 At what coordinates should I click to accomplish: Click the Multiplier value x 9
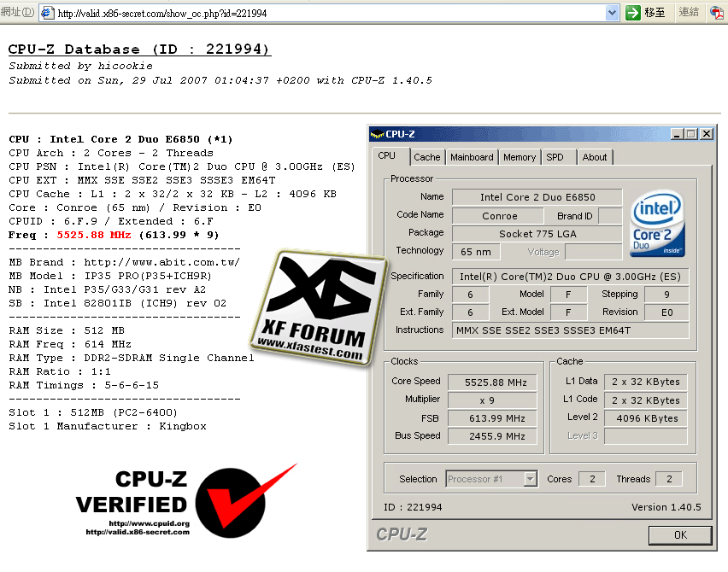(x=492, y=400)
